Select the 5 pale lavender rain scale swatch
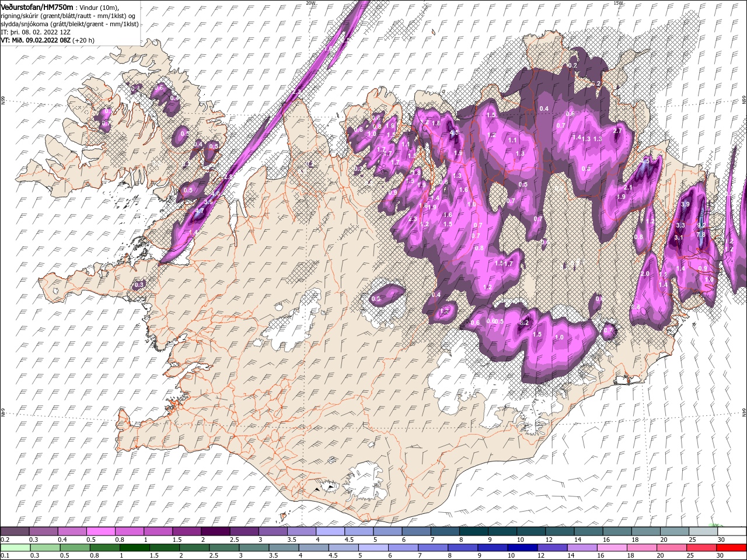The width and height of the screenshot is (747, 560). (373, 547)
